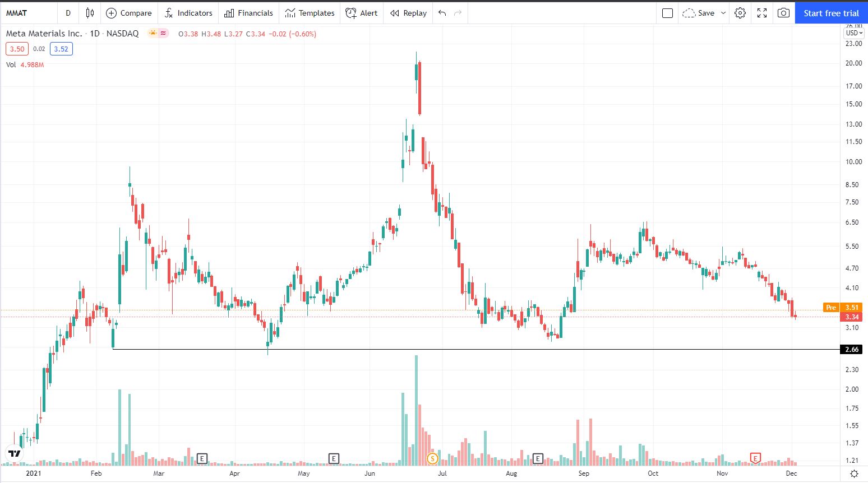Click the Vol 4.988M volume legend
The height and width of the screenshot is (483, 868).
pyautogui.click(x=25, y=64)
